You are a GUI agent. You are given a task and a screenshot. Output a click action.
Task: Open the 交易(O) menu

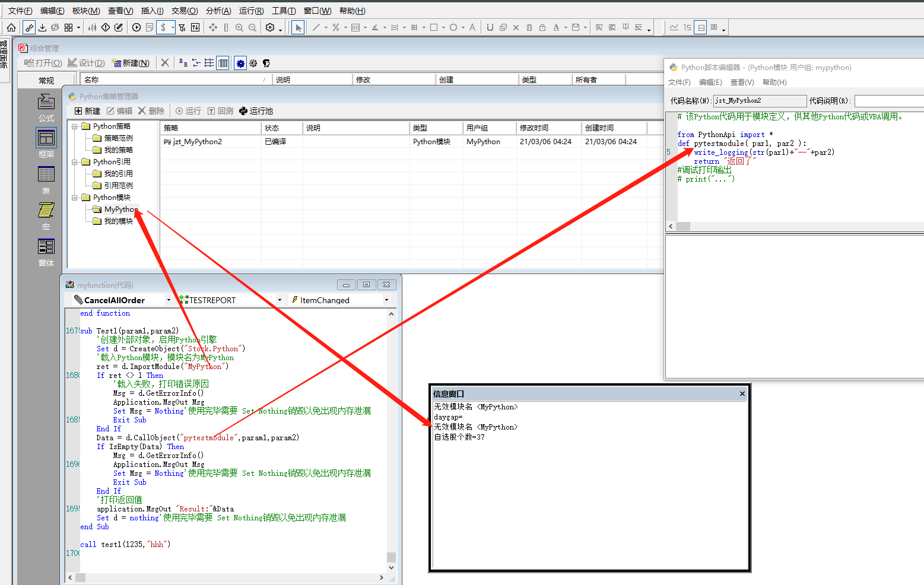185,11
